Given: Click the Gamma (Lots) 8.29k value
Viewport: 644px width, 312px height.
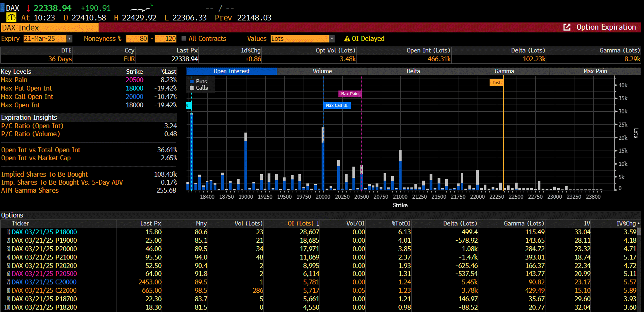Looking at the screenshot, I should click(632, 59).
